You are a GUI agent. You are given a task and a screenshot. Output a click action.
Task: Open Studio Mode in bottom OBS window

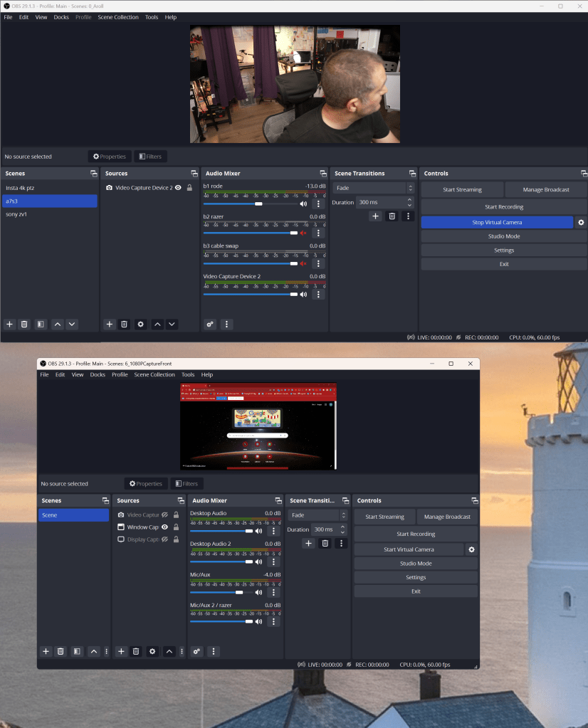416,564
